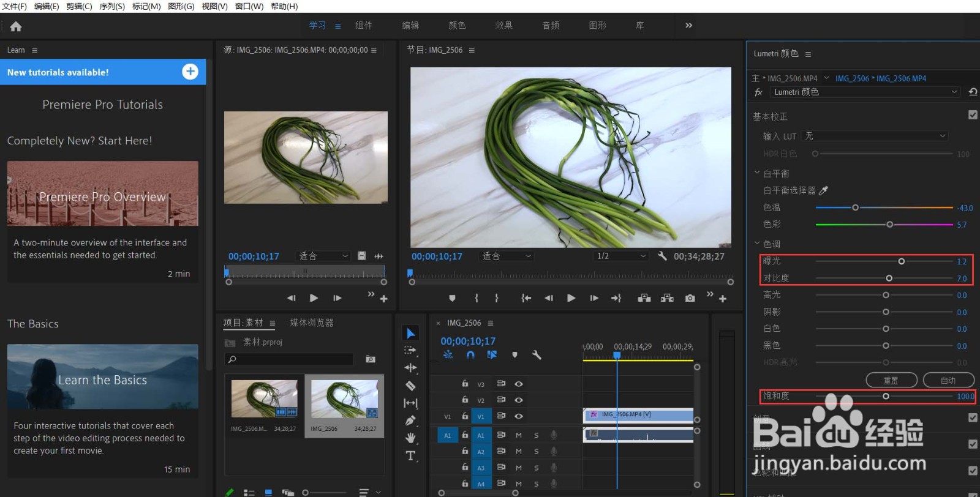Select the Razor tool
Viewport: 980px width, 497px height.
(410, 386)
